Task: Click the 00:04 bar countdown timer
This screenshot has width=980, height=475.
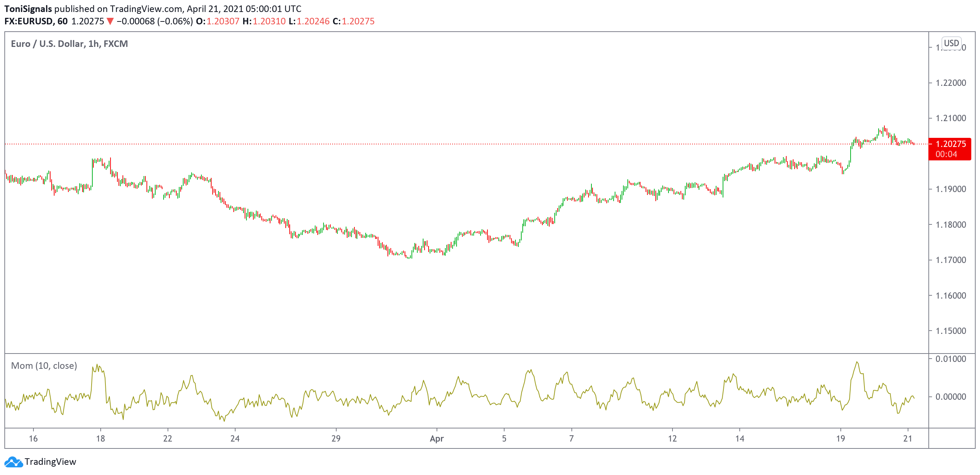Action: click(x=946, y=154)
